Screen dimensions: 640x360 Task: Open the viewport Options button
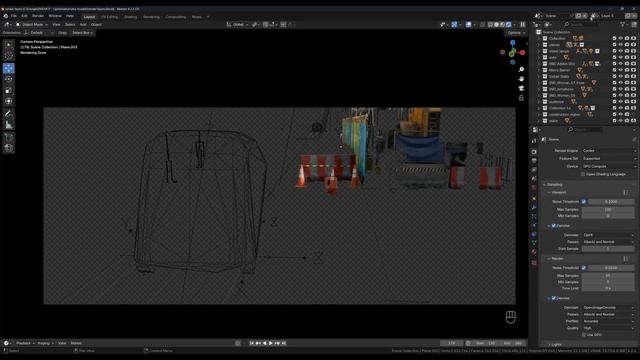516,33
